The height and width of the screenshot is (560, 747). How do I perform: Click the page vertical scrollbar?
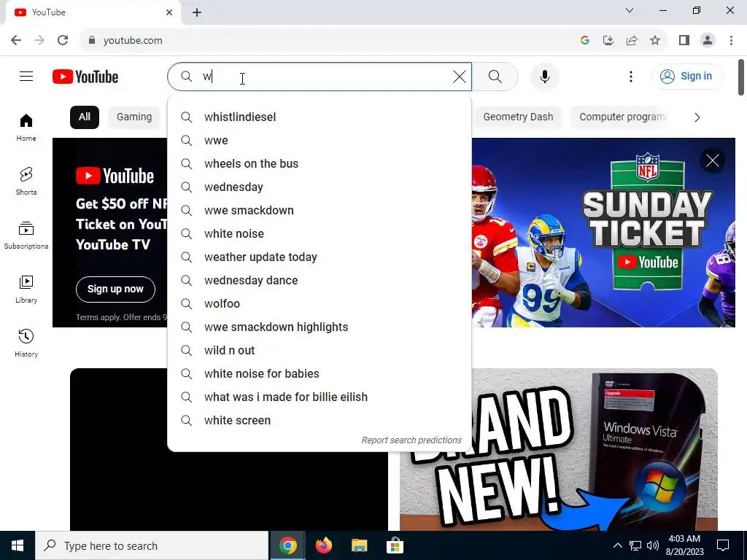click(741, 77)
